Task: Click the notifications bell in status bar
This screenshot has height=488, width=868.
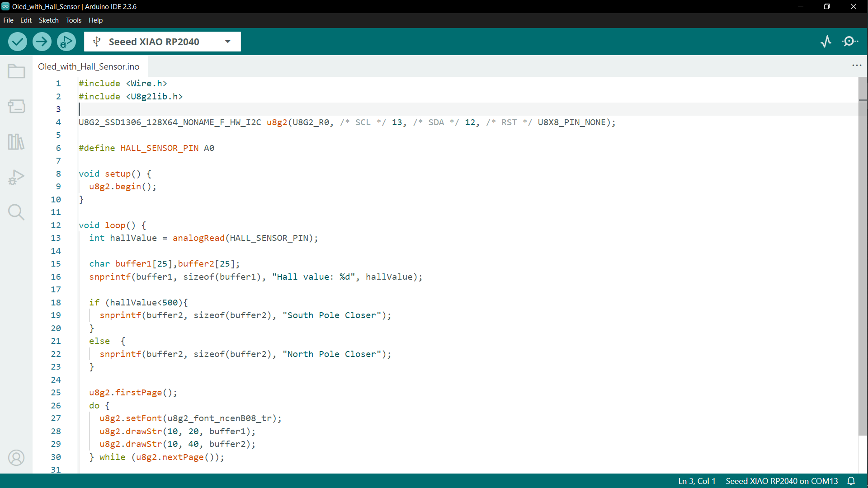Action: coord(851,481)
